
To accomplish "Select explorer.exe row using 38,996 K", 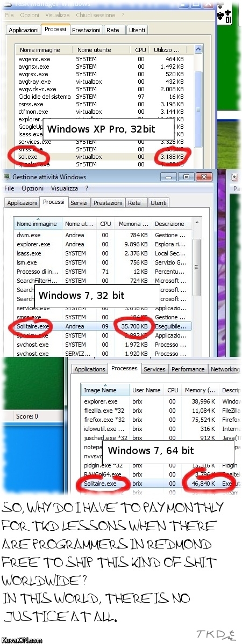I will (161, 401).
